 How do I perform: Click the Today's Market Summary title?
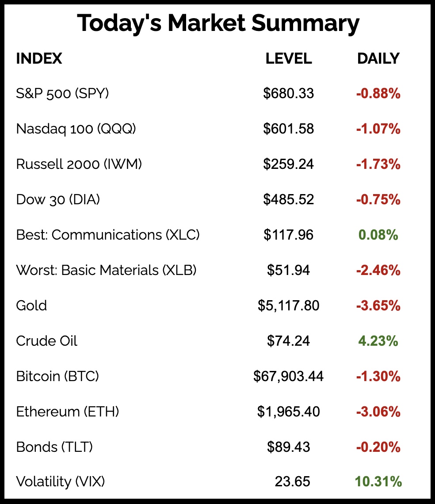[x=218, y=24]
